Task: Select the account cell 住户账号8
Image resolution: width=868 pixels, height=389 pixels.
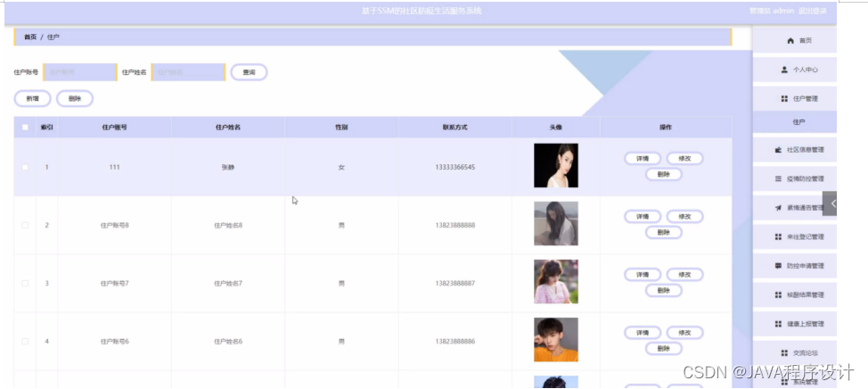Action: (x=115, y=225)
